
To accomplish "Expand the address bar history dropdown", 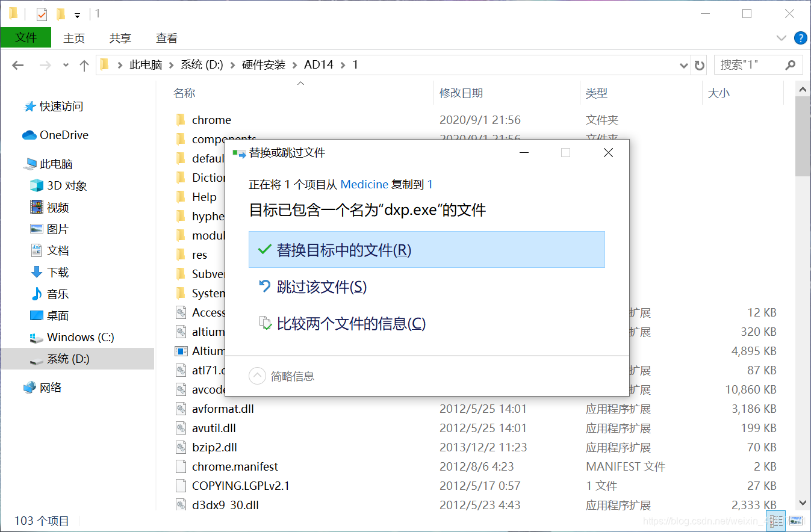I will (x=683, y=65).
